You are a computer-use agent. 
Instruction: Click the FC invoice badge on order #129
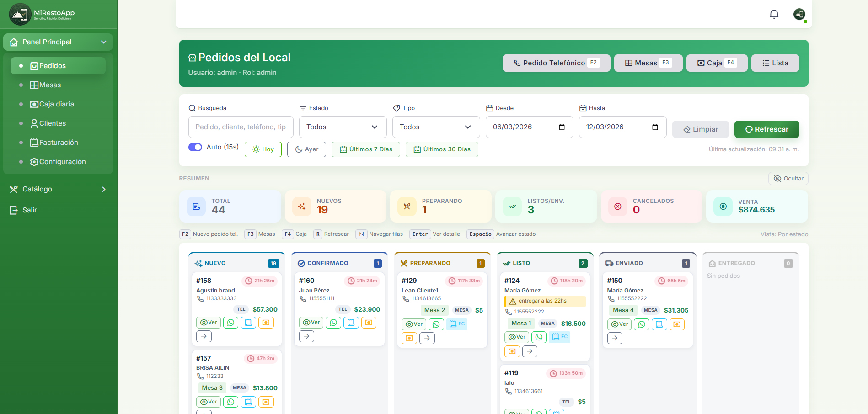pos(457,324)
